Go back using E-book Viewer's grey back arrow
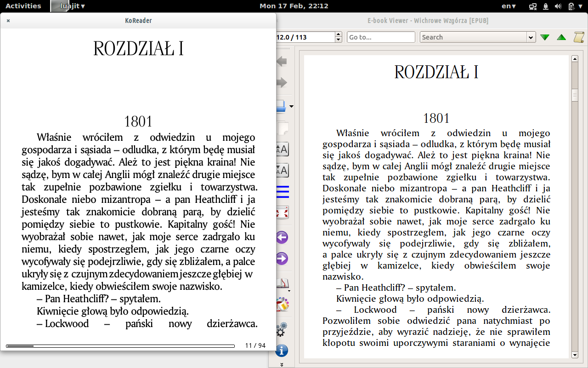The width and height of the screenshot is (588, 368). tap(281, 61)
